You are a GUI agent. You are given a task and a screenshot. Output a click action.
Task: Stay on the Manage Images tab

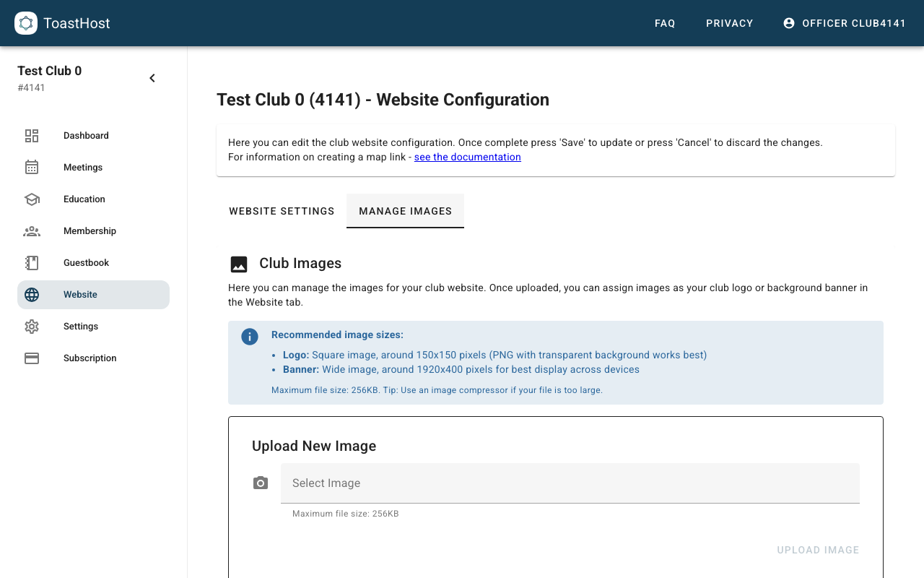coord(405,211)
